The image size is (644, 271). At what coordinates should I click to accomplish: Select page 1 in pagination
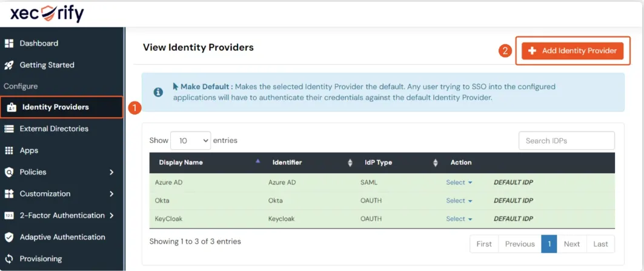(x=549, y=244)
